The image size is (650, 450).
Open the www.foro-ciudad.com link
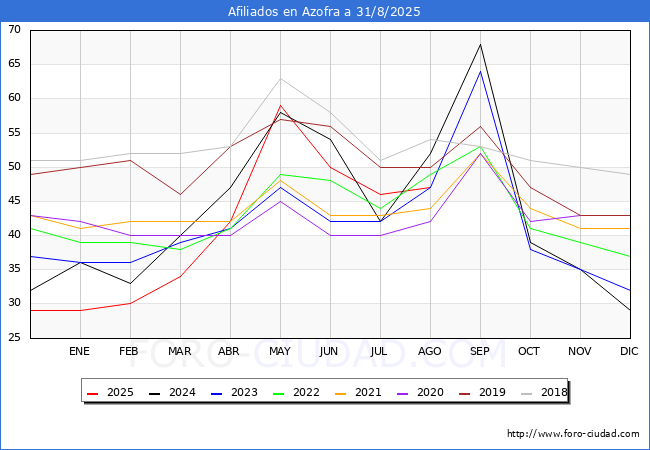(x=573, y=434)
